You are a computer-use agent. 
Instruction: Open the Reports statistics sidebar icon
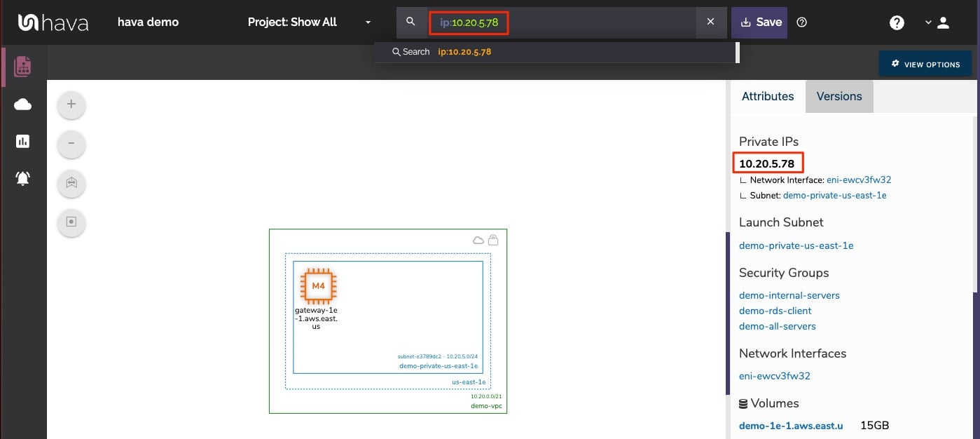(22, 141)
